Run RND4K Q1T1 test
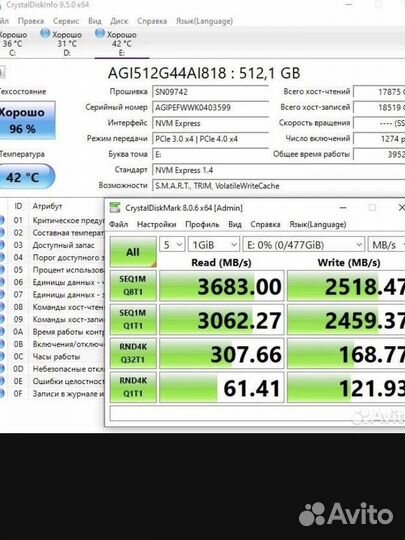The width and height of the screenshot is (405, 540). [x=133, y=387]
